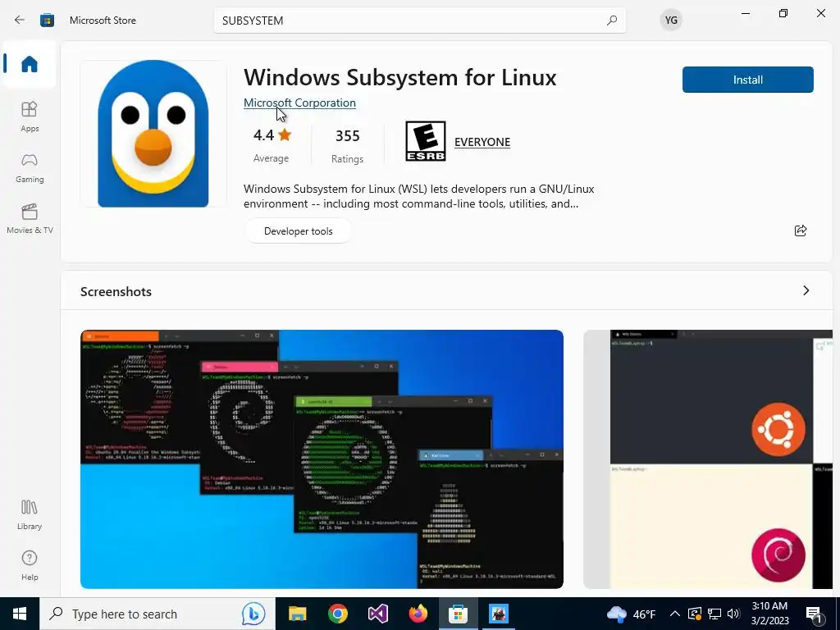Open the Windows Start menu
Screen dimensions: 840x630
point(20,614)
